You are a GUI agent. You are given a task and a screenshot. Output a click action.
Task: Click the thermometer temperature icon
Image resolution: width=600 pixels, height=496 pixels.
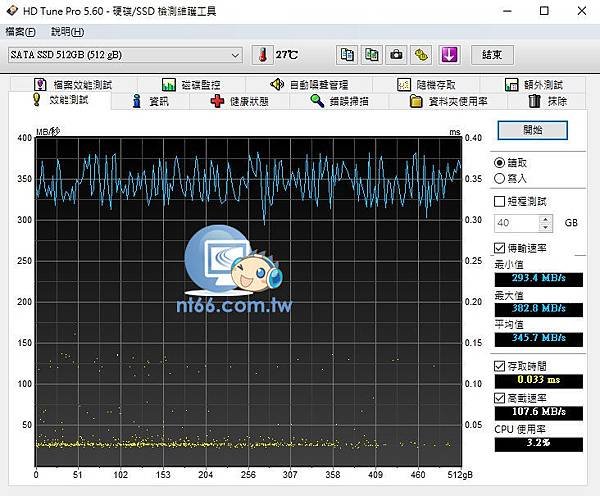[x=262, y=55]
